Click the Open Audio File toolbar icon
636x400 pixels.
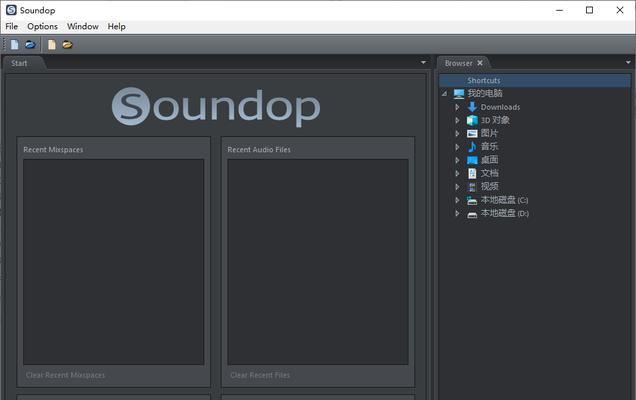pos(30,44)
